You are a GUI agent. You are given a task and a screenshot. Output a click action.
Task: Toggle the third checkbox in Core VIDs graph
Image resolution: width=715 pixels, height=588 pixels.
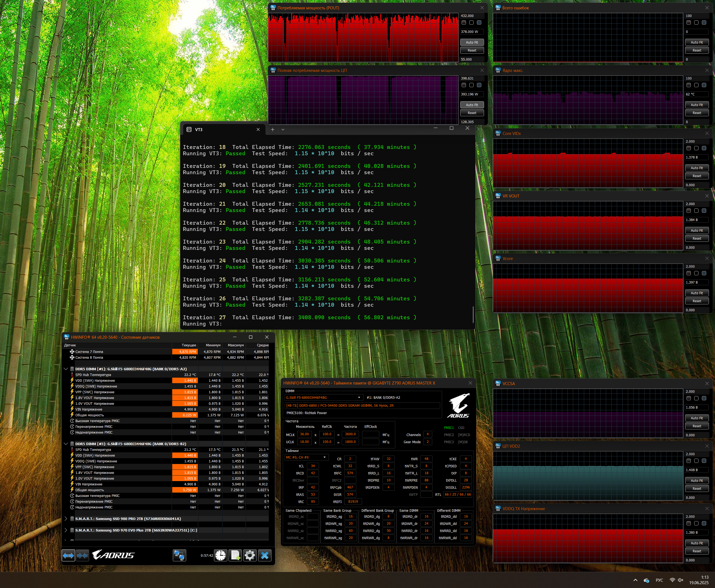704,148
